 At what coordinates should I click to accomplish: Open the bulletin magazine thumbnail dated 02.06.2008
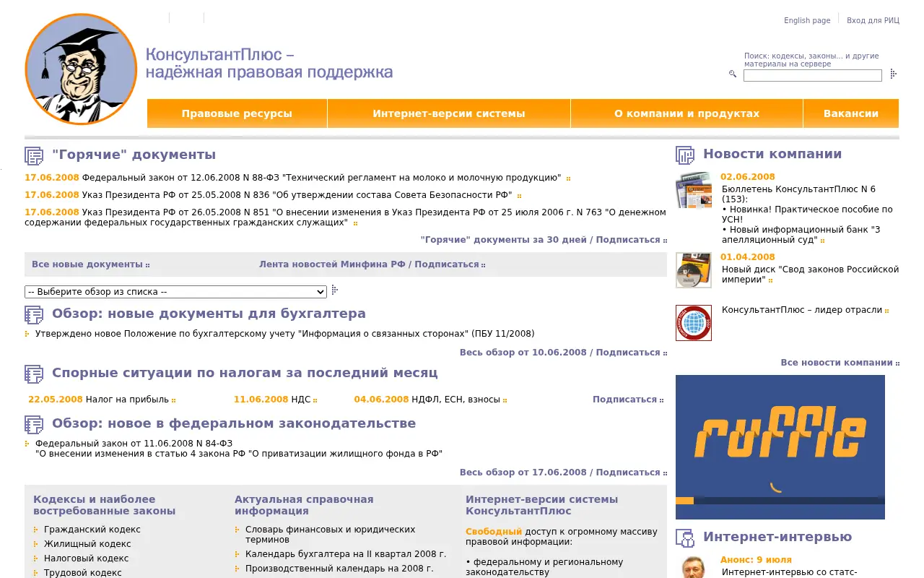coord(694,191)
